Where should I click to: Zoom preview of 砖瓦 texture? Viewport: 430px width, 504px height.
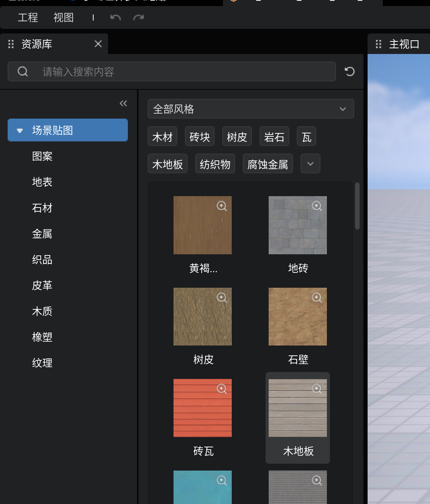[222, 388]
